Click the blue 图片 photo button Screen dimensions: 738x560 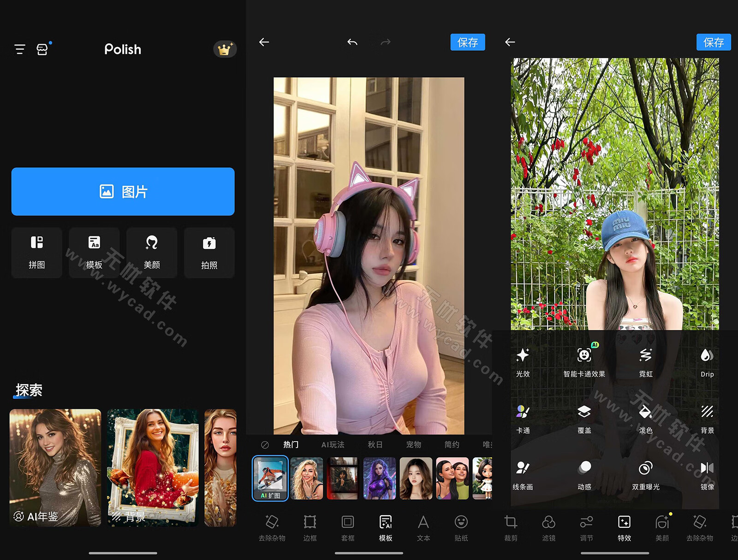click(x=123, y=191)
